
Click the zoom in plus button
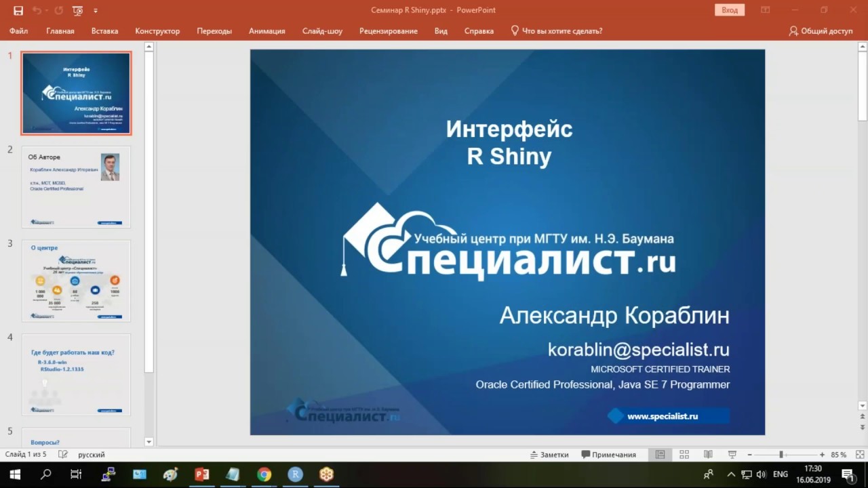point(822,455)
